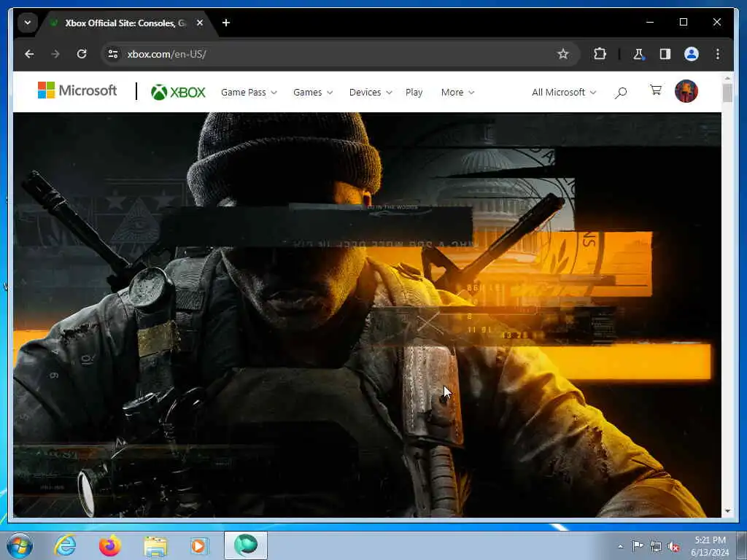Open Windows Media Player from taskbar

(x=198, y=545)
